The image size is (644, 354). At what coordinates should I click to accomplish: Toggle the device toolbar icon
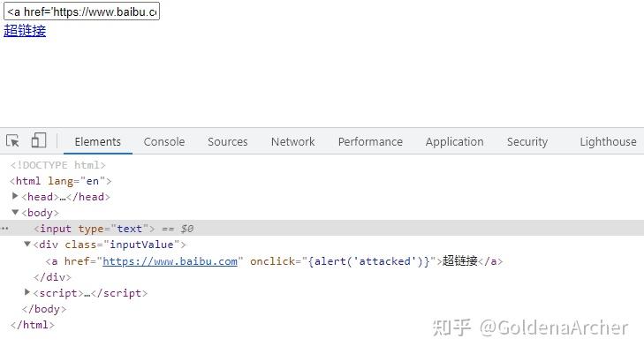39,140
